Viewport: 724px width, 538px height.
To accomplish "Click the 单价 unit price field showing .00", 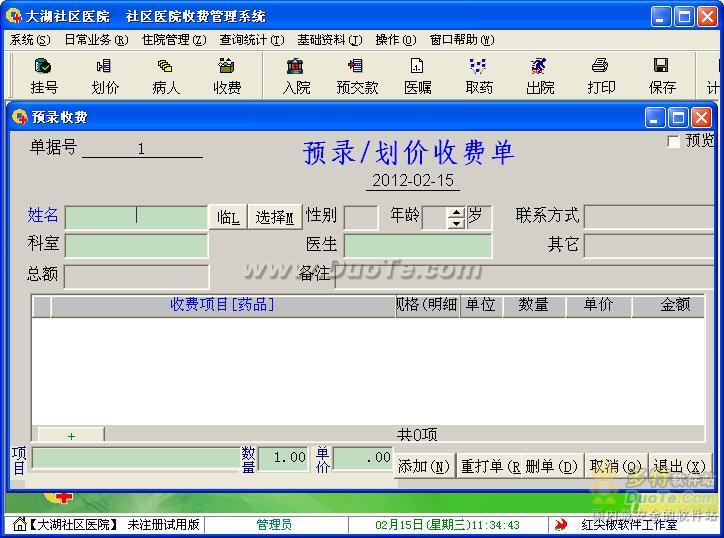I will (363, 459).
